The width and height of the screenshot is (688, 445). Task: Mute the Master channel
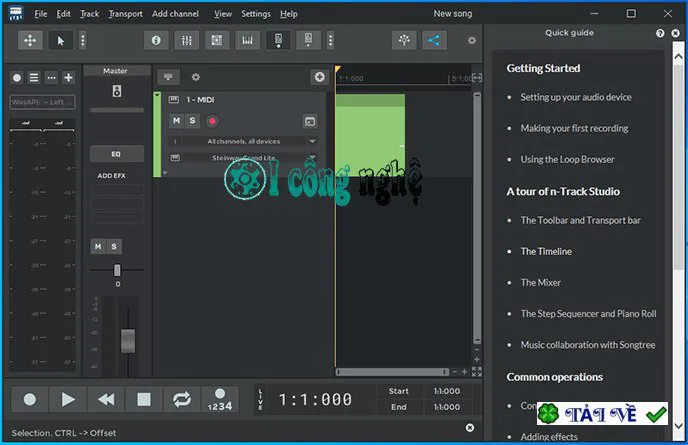pyautogui.click(x=98, y=247)
